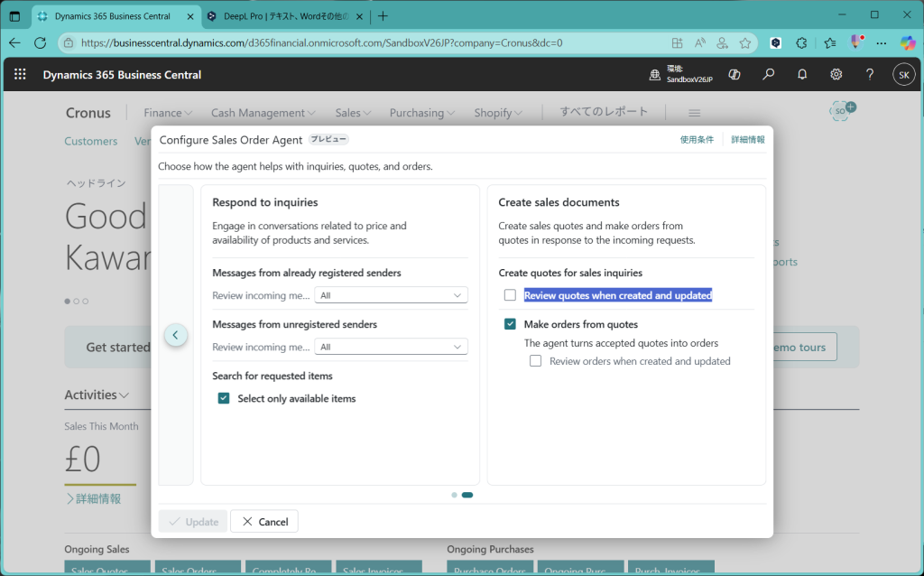Screen dimensions: 924x576
Task: Open browser split screen icon
Action: click(x=677, y=43)
